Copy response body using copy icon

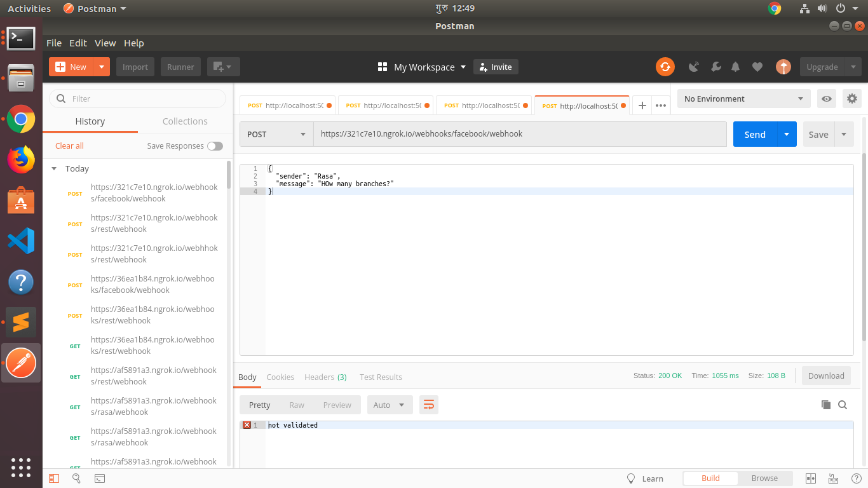[x=826, y=405]
